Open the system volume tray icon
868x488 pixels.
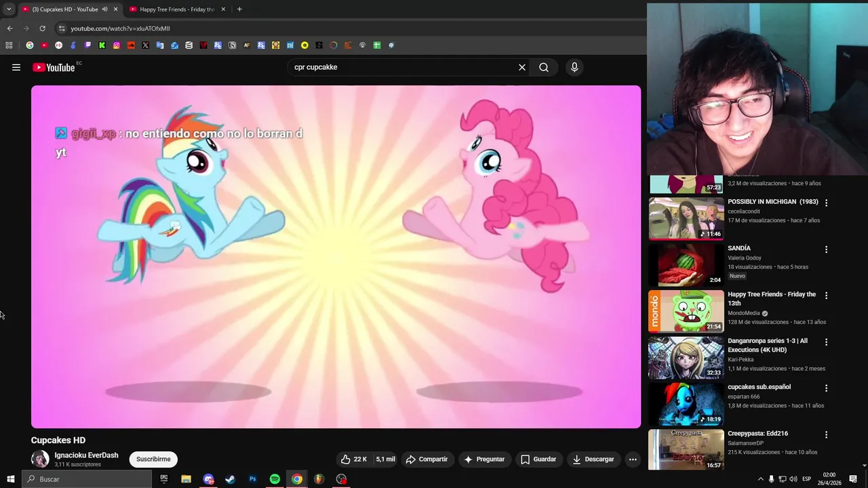pyautogui.click(x=793, y=479)
